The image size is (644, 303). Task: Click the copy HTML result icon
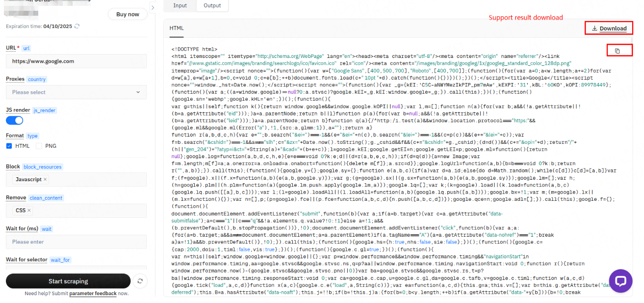point(618,51)
